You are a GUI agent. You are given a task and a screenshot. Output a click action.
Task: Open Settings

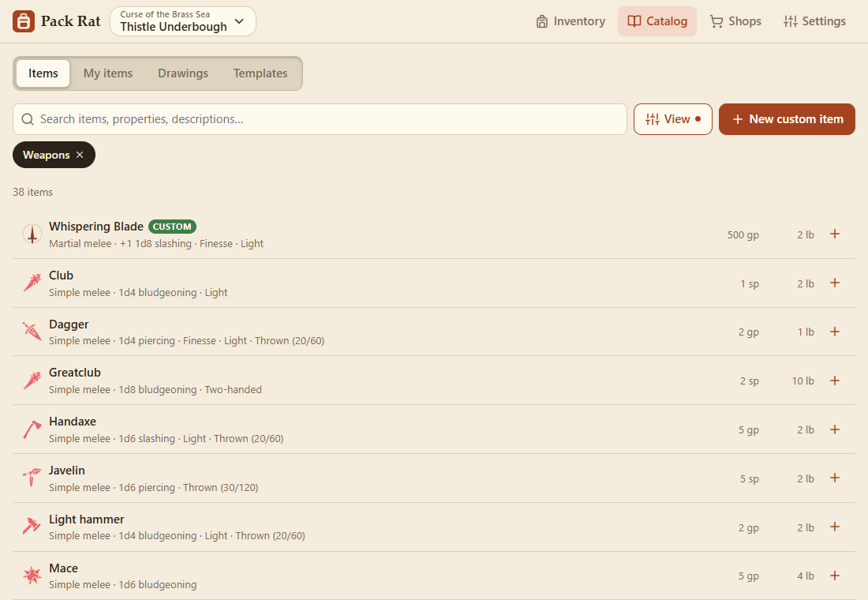click(x=814, y=21)
